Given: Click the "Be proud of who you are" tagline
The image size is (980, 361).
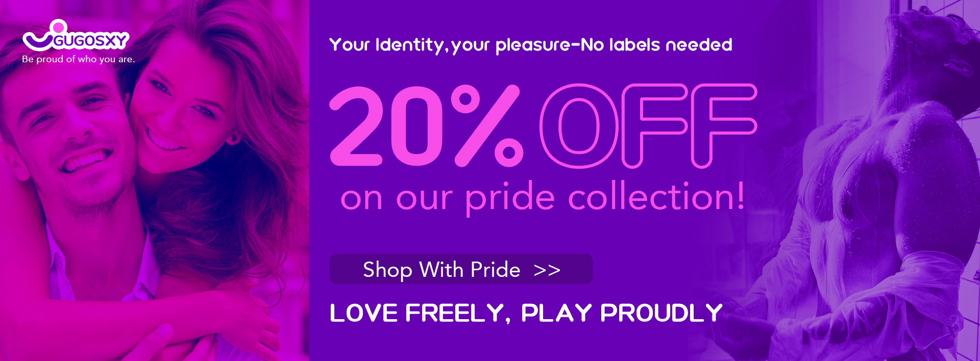Looking at the screenshot, I should click(x=78, y=59).
